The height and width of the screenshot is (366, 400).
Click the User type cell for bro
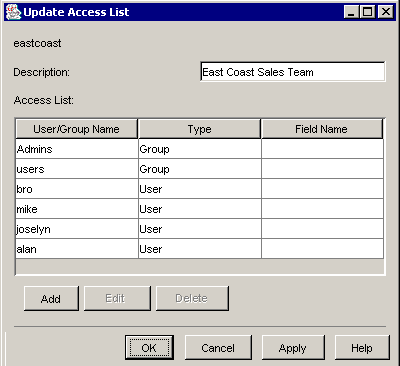pyautogui.click(x=200, y=189)
